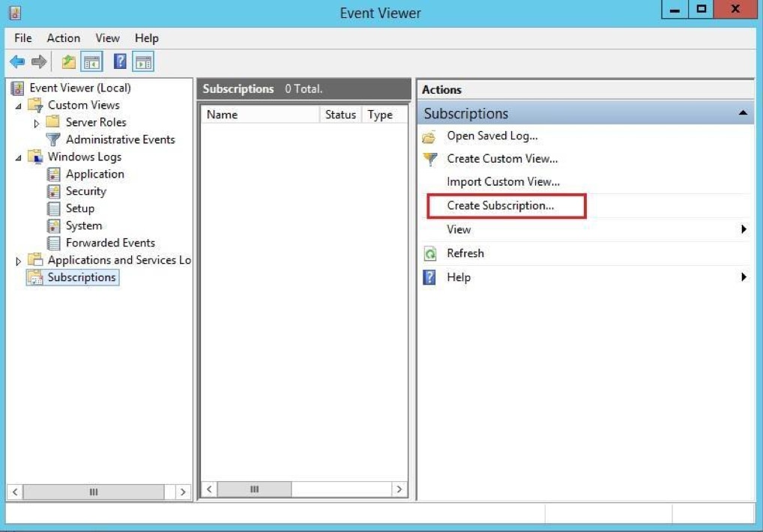Expand the Server Roles folder
The height and width of the screenshot is (532, 763).
(x=37, y=123)
